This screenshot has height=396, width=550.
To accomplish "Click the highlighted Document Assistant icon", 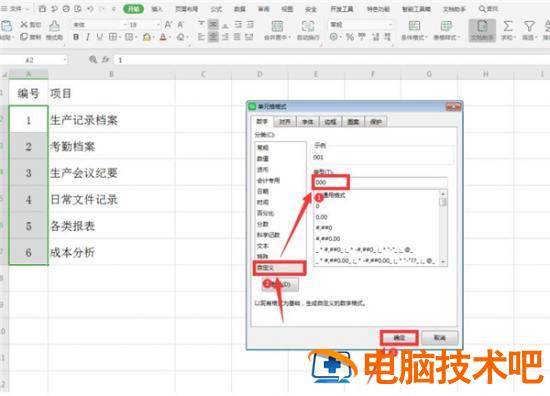I will point(482,30).
